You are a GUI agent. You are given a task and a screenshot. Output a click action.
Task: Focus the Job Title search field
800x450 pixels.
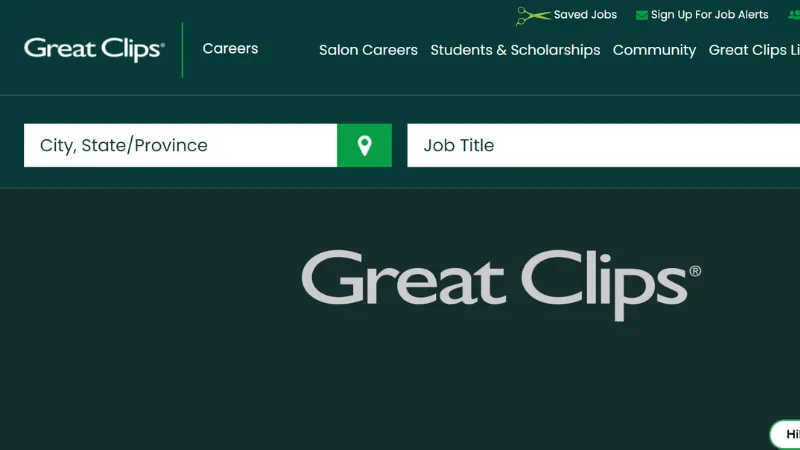coord(600,145)
